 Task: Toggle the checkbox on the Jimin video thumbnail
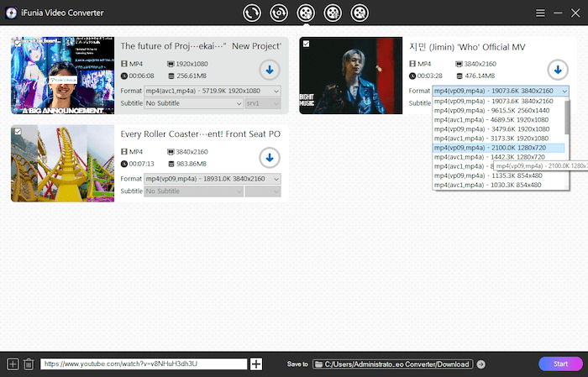(306, 44)
